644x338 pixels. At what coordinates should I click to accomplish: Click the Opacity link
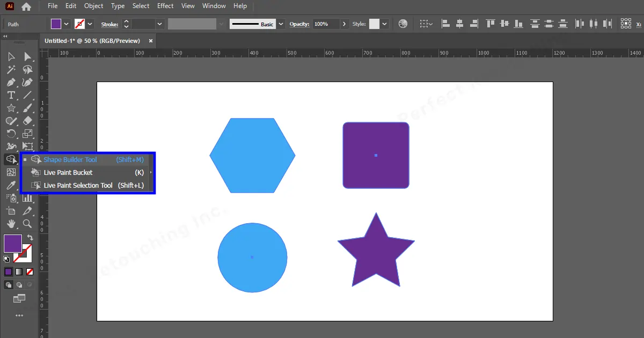299,24
